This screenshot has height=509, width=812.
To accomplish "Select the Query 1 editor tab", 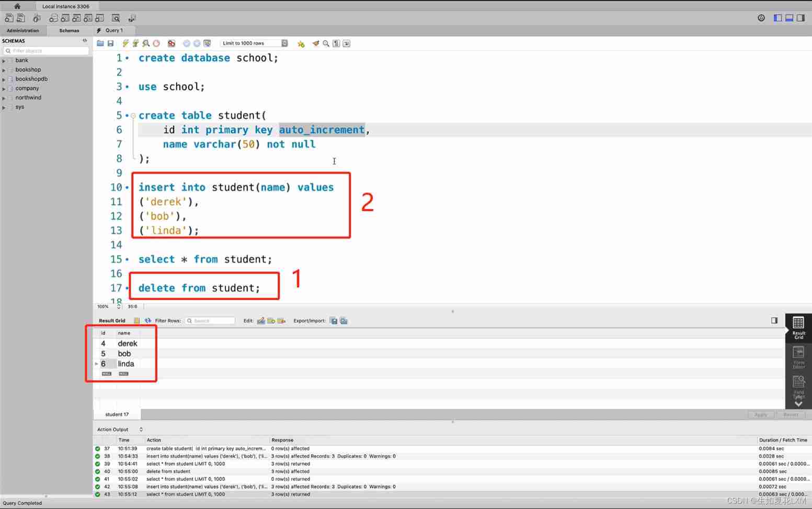I will point(114,30).
